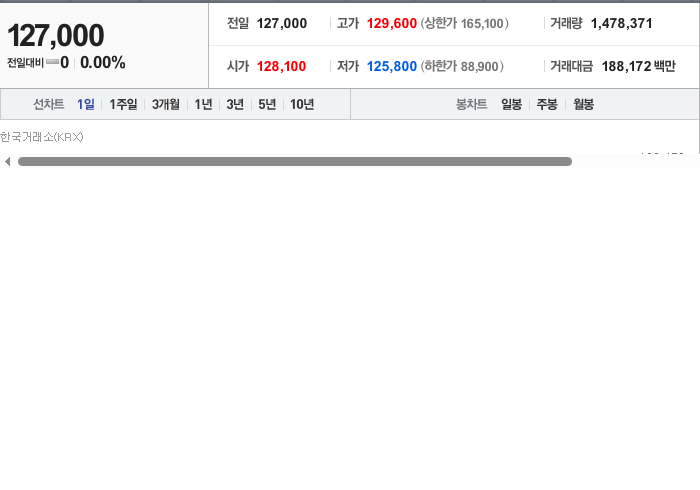Image resolution: width=700 pixels, height=490 pixels.
Task: Show the 5년 line chart
Action: coord(267,104)
